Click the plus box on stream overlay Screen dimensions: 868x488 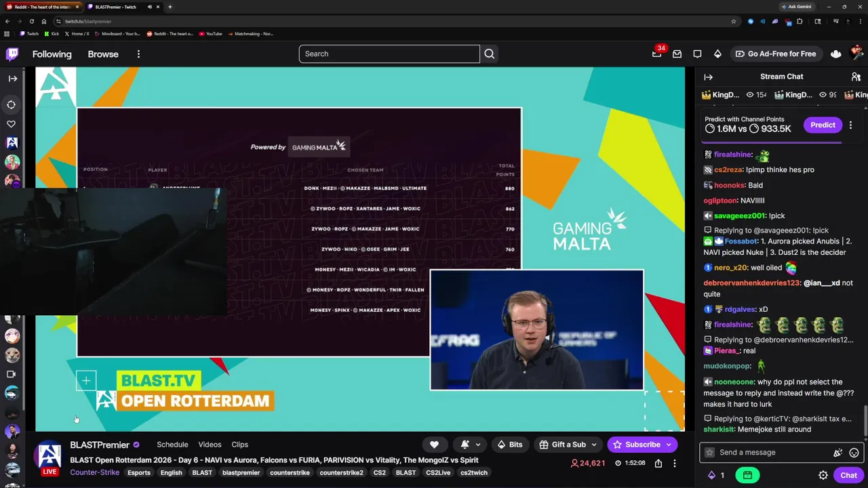point(86,381)
